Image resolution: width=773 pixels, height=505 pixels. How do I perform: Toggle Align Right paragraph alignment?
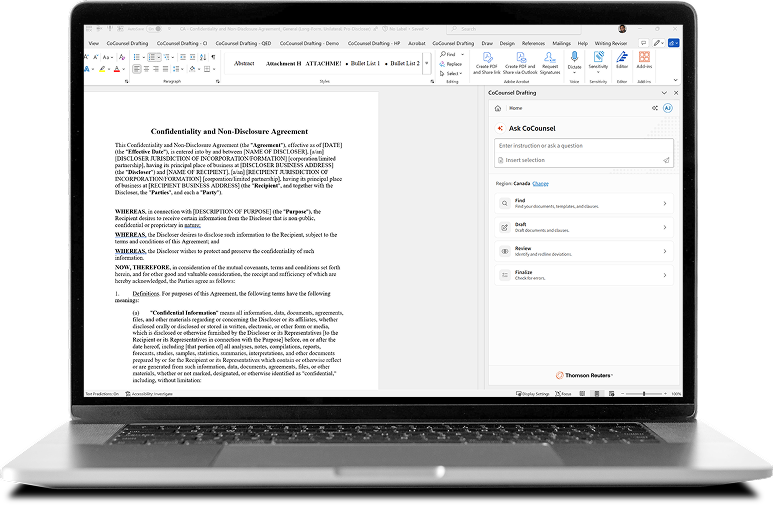pyautogui.click(x=156, y=69)
